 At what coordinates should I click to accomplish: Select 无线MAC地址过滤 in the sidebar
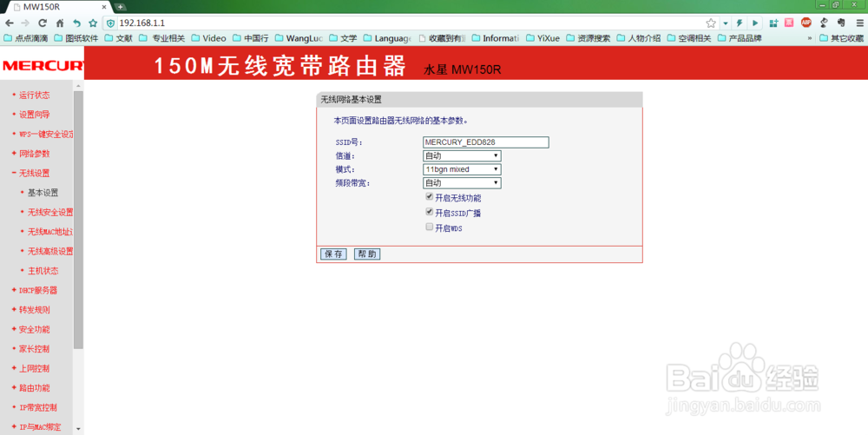click(x=50, y=232)
